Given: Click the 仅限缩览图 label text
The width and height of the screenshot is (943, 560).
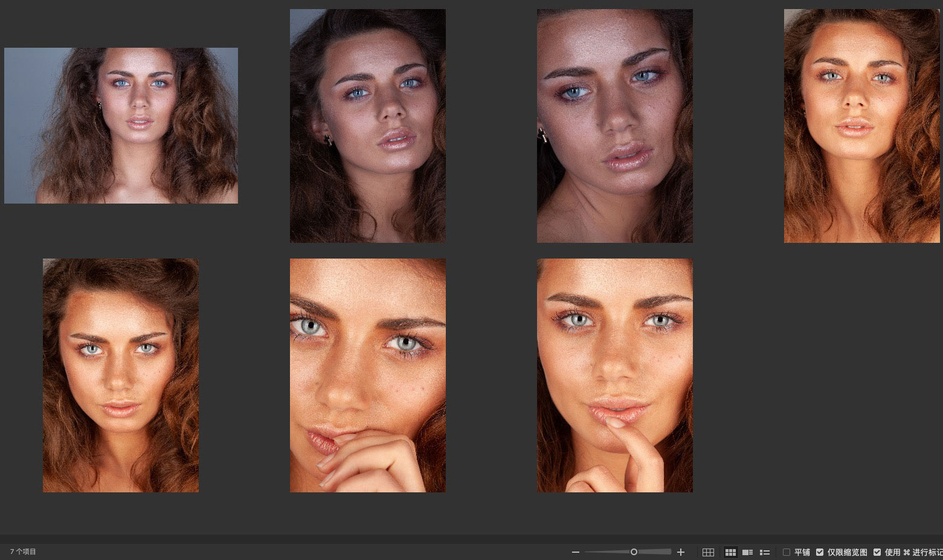Looking at the screenshot, I should (847, 552).
